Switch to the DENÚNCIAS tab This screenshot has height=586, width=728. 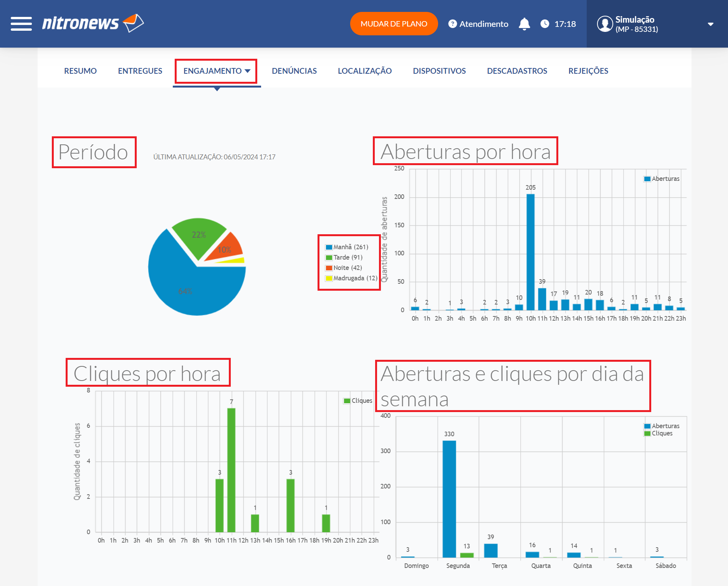click(x=294, y=71)
